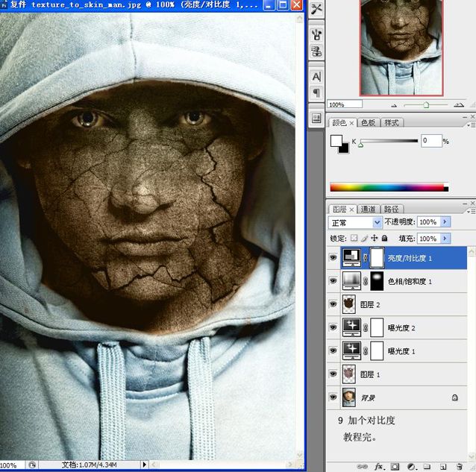Click the lock all icon
This screenshot has height=472, width=476.
click(385, 239)
